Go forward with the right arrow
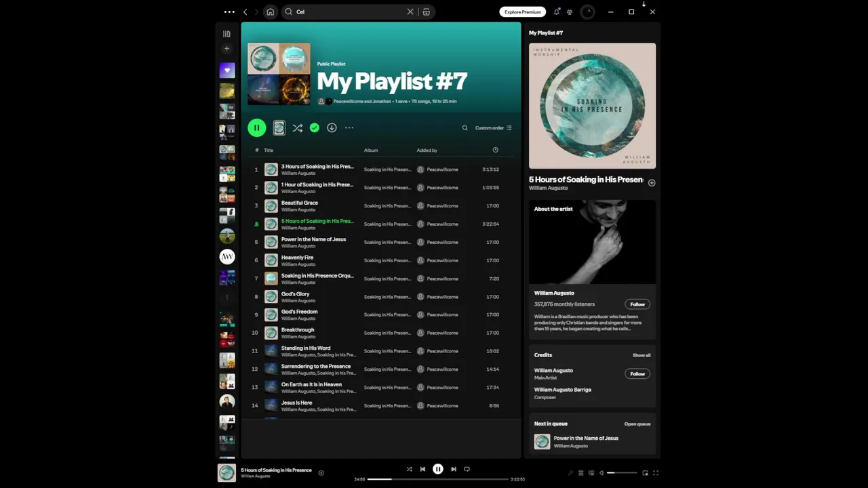The width and height of the screenshot is (868, 488). 256,12
